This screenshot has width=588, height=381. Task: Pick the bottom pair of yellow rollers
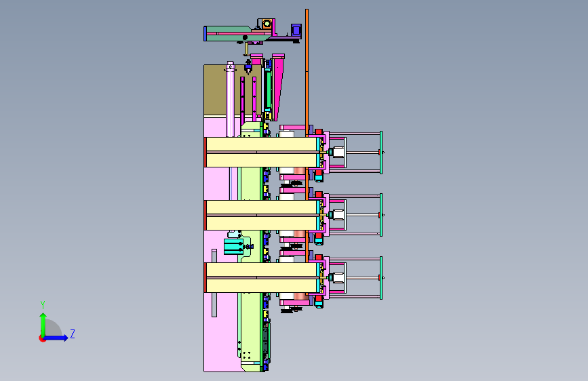point(262,278)
